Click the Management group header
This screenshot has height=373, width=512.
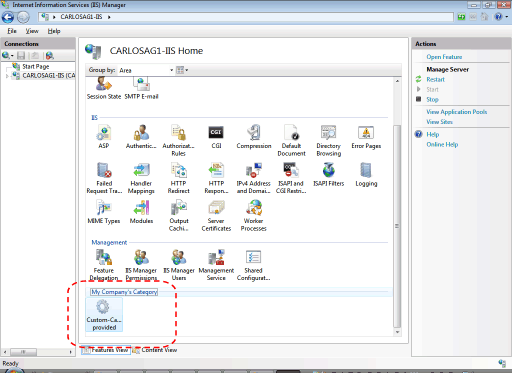click(x=109, y=242)
